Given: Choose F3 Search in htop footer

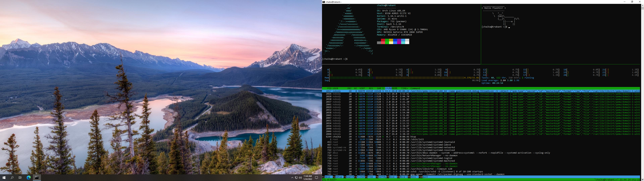Looking at the screenshot, I should (349, 177).
